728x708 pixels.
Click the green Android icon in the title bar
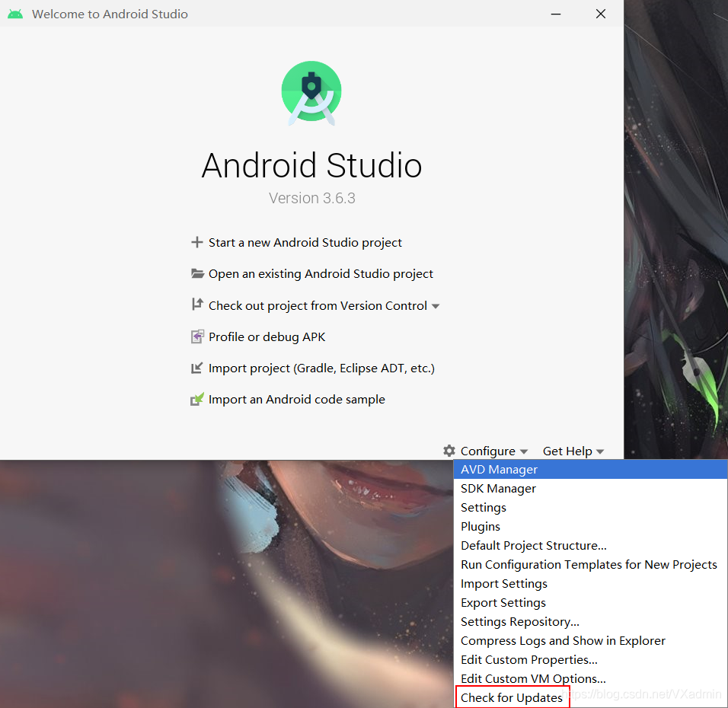(15, 14)
